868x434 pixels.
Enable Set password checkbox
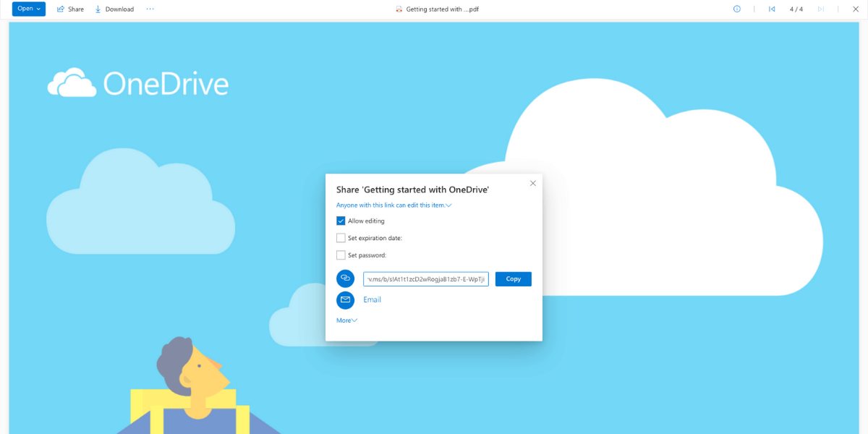(341, 255)
